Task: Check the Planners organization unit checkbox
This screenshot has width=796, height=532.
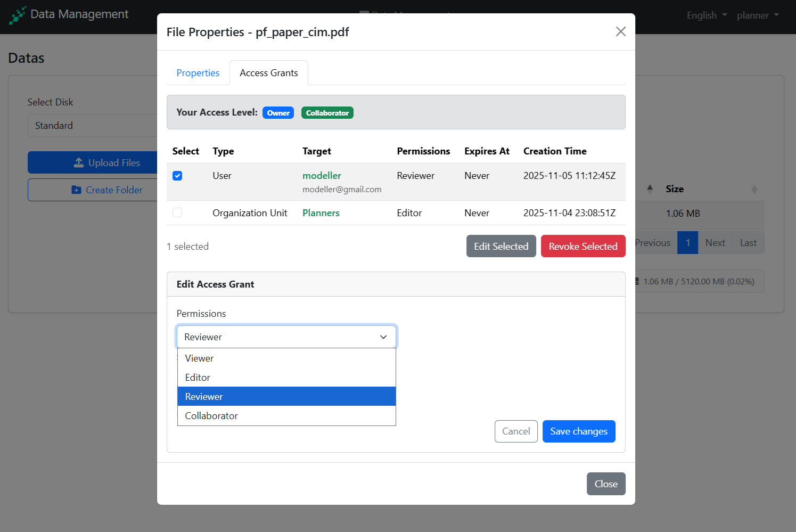Action: coord(177,213)
